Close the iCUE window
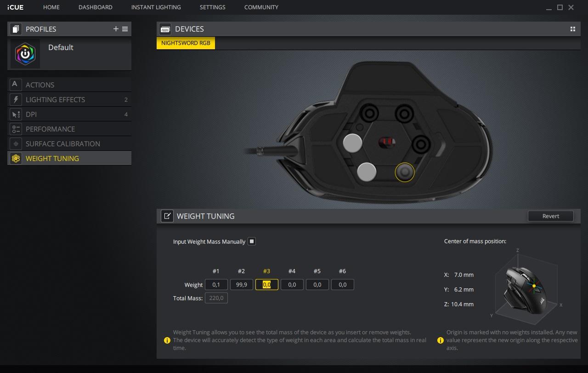 pyautogui.click(x=571, y=7)
